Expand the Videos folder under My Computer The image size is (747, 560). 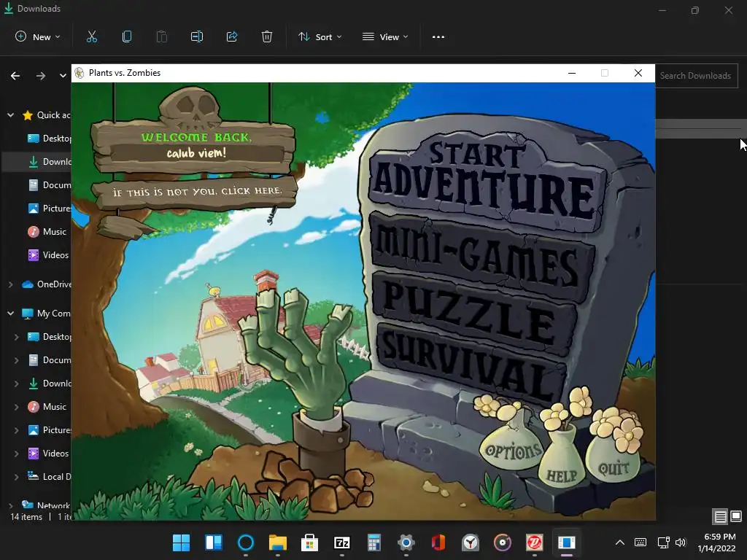point(16,454)
